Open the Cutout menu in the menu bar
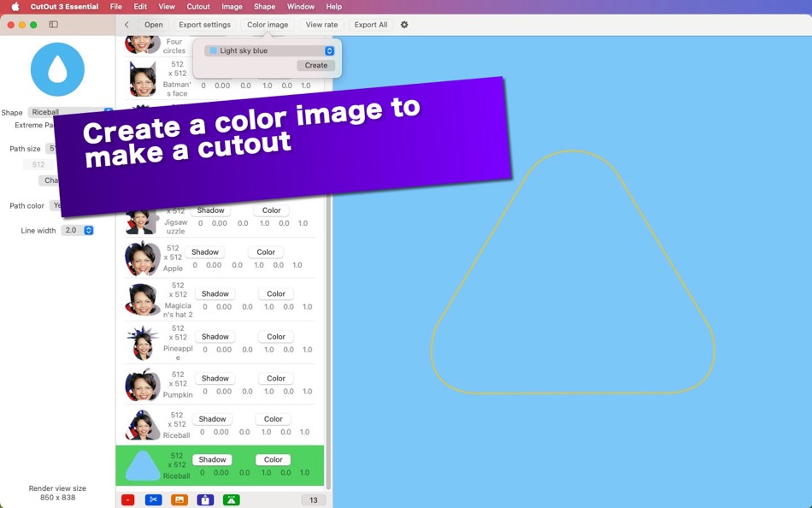The image size is (812, 508). tap(197, 6)
